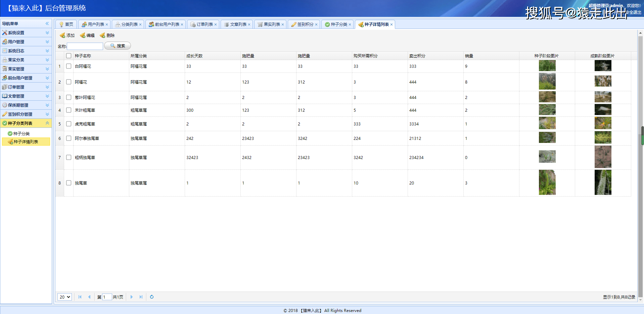Viewport: 644px width, 314px height.
Task: Close the 分类列表 tab with its x
Action: 140,24
